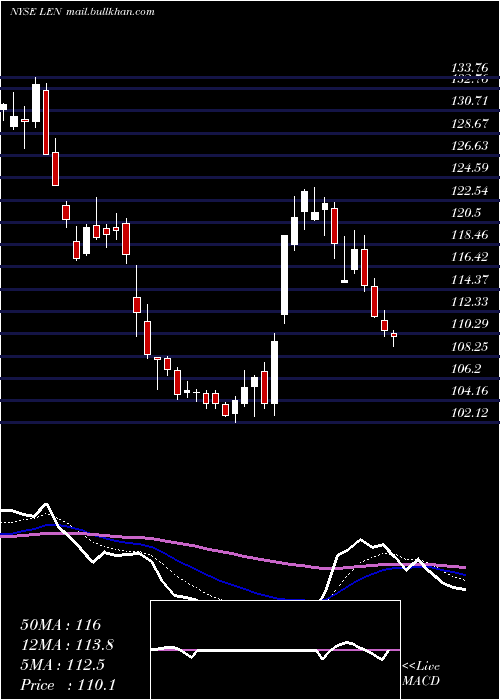Click the 120.5 price axis label
Viewport: 500px width, 700px height.
tap(466, 213)
